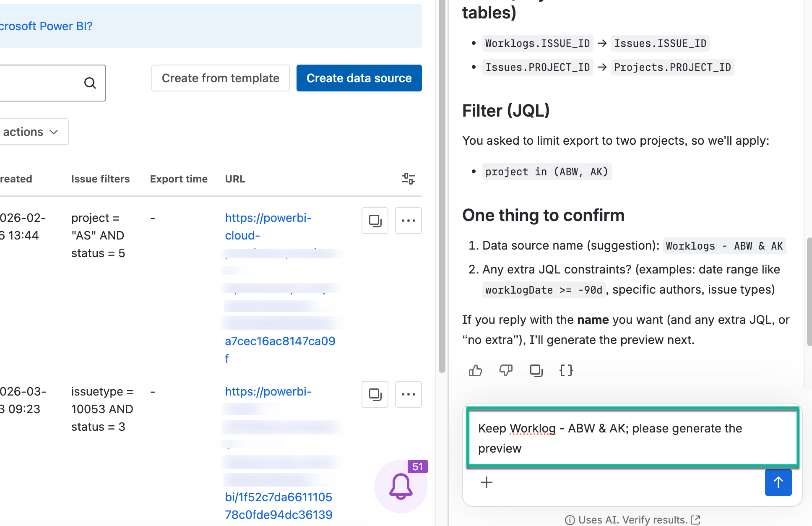Click the Issue filters column header
This screenshot has height=526, width=812.
(101, 179)
